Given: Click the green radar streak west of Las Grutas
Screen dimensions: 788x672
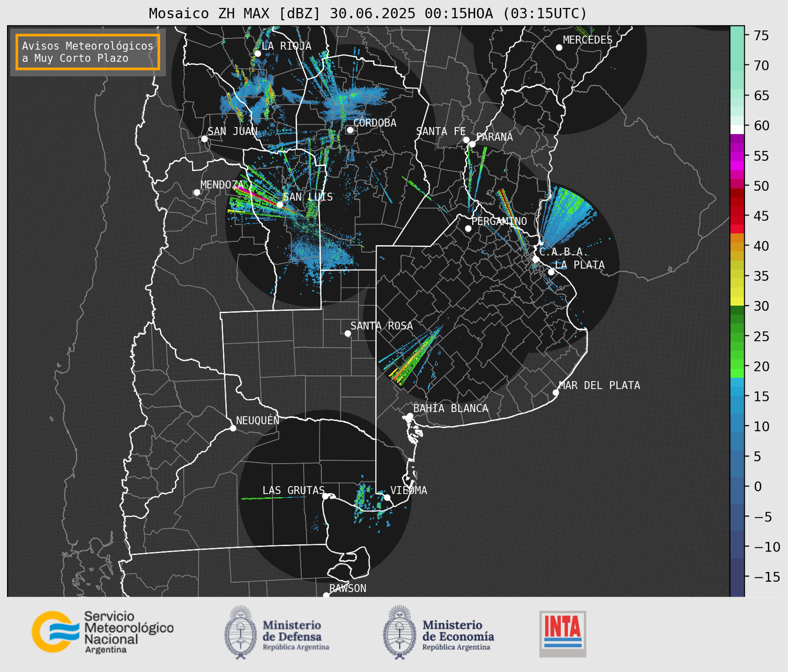Looking at the screenshot, I should (273, 498).
